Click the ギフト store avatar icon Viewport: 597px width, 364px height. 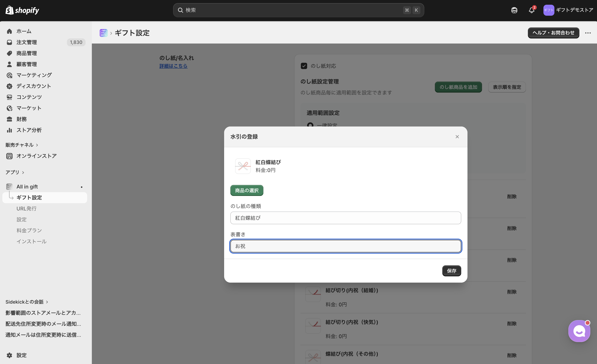pyautogui.click(x=549, y=10)
